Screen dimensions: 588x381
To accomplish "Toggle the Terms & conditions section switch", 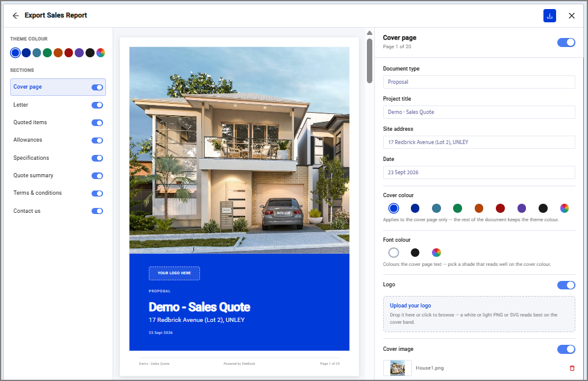I will coord(97,194).
